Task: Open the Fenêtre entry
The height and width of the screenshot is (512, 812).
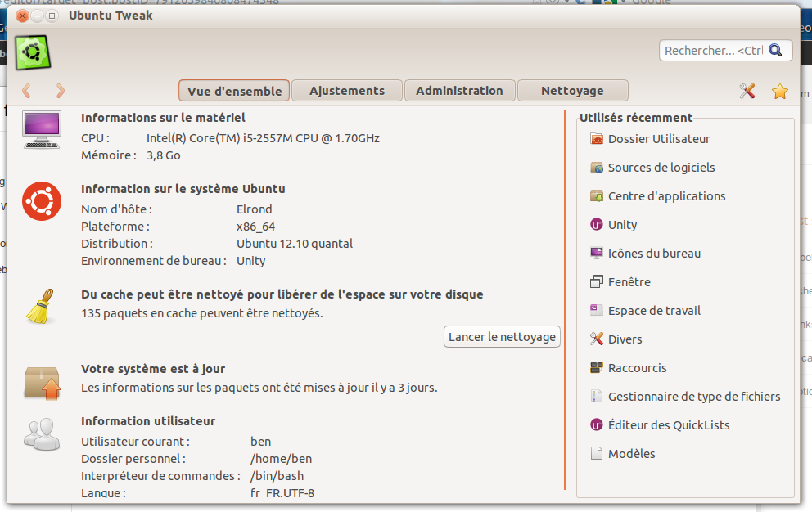Action: (x=629, y=281)
